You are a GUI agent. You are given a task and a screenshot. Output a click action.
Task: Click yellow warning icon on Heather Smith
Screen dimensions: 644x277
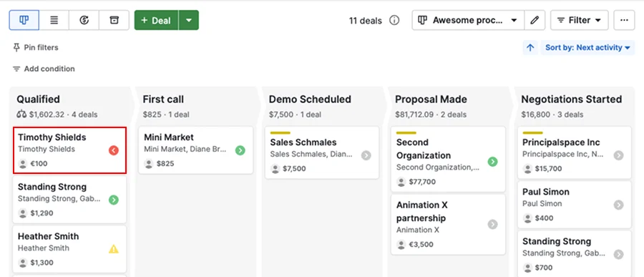coord(114,249)
